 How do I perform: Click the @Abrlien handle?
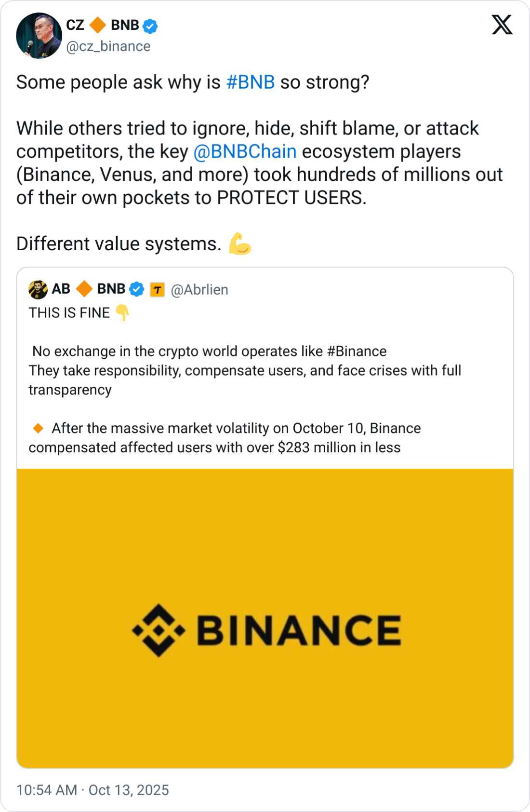(x=199, y=290)
